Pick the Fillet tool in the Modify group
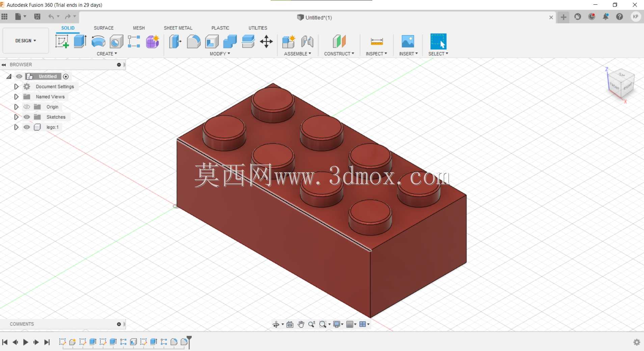The image size is (644, 351). tap(194, 42)
